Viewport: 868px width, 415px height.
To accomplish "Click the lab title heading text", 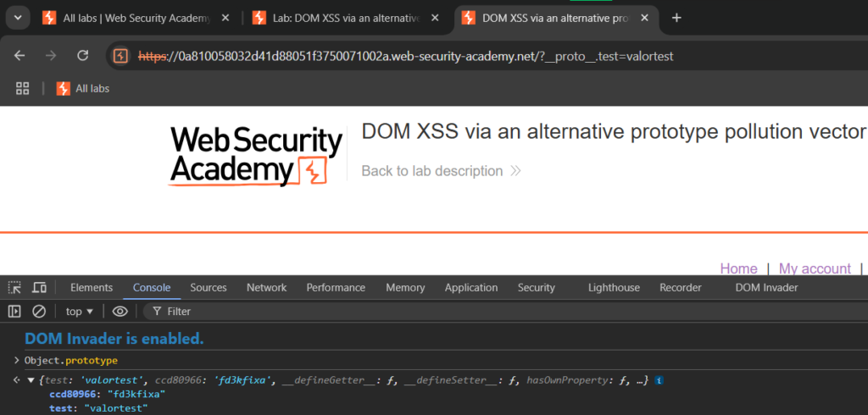I will [x=614, y=132].
